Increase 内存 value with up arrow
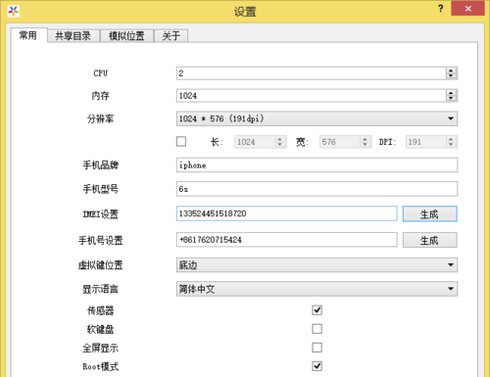490x377 pixels. click(x=451, y=93)
